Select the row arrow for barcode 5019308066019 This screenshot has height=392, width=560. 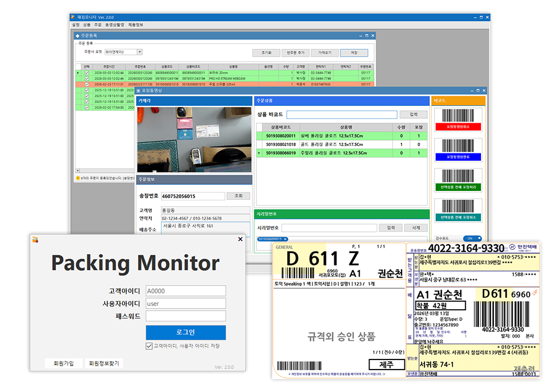[259, 153]
